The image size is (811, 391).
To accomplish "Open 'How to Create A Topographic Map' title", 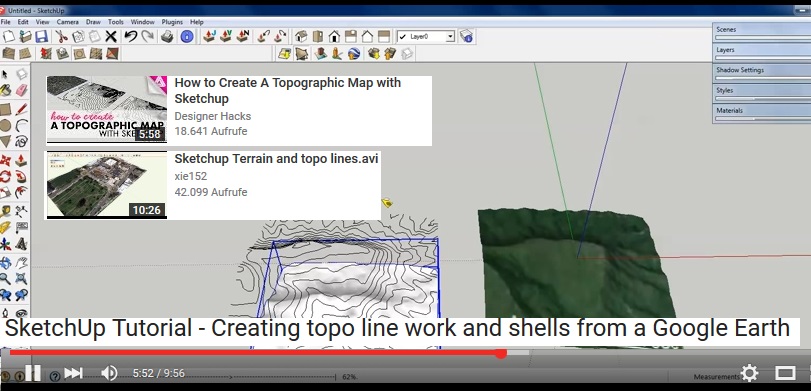I will tap(288, 91).
